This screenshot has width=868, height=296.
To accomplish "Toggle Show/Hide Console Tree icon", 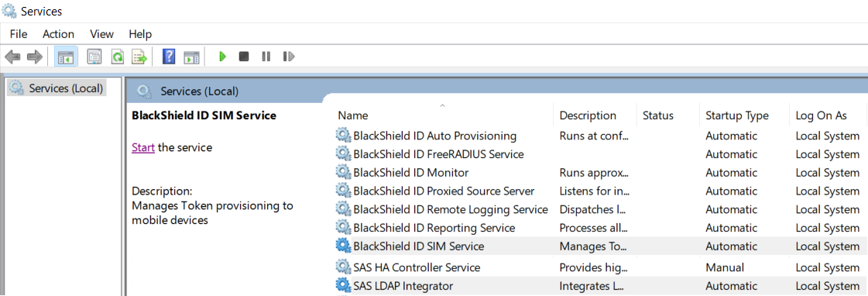I will [66, 57].
